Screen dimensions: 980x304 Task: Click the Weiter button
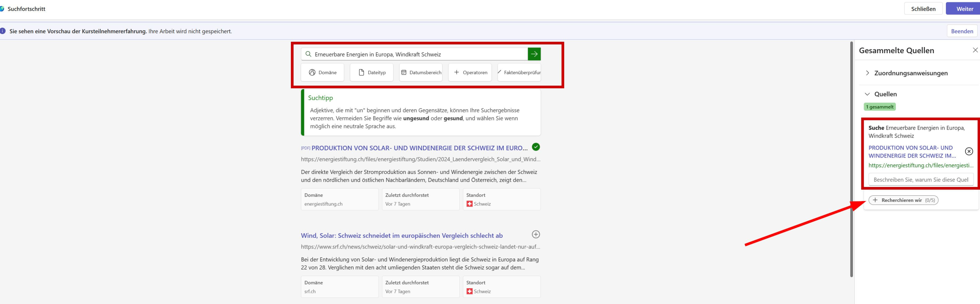[964, 9]
